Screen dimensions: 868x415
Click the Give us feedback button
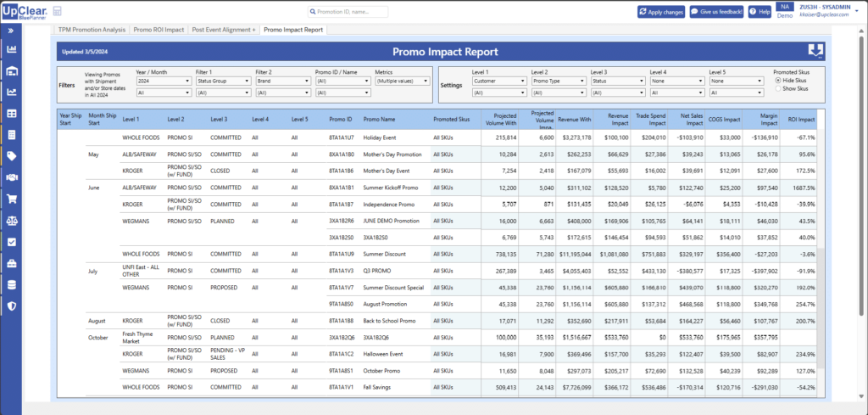(x=717, y=12)
